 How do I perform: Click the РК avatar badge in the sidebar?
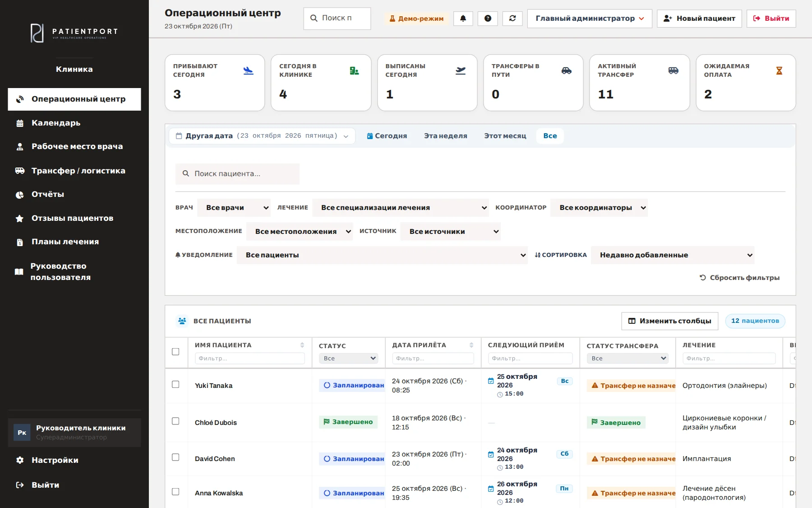tap(22, 433)
